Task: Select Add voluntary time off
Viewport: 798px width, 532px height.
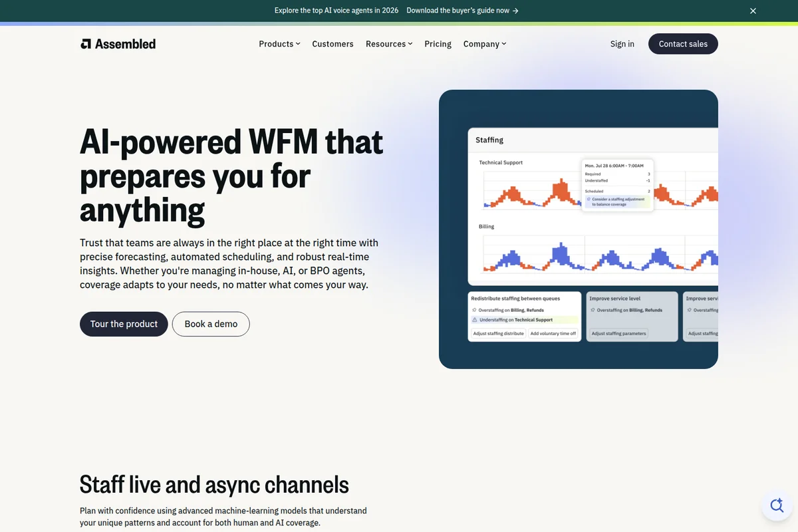Action: click(553, 333)
